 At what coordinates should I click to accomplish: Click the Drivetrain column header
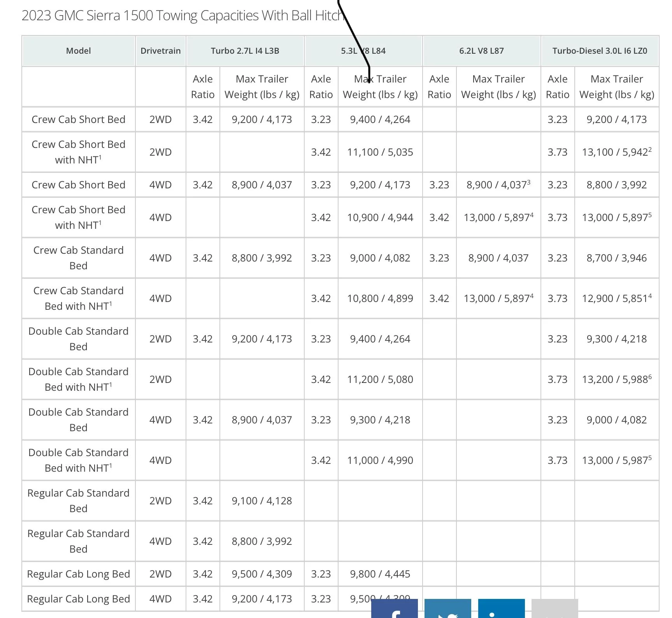(x=160, y=51)
